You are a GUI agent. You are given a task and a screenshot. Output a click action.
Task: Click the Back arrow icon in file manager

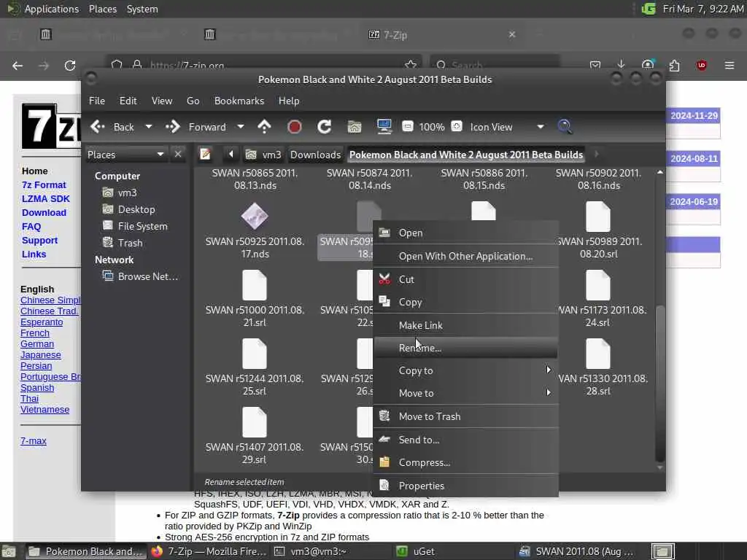(x=98, y=127)
